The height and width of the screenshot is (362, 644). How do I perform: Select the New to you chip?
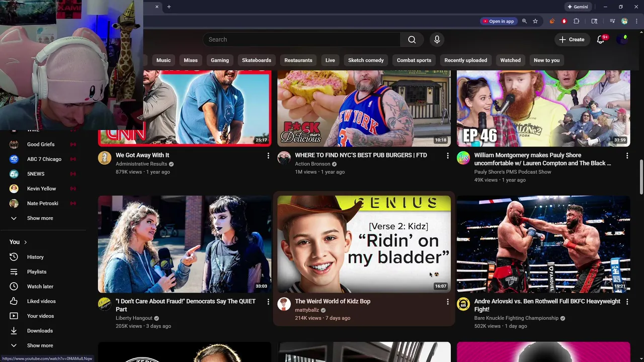[x=546, y=60]
